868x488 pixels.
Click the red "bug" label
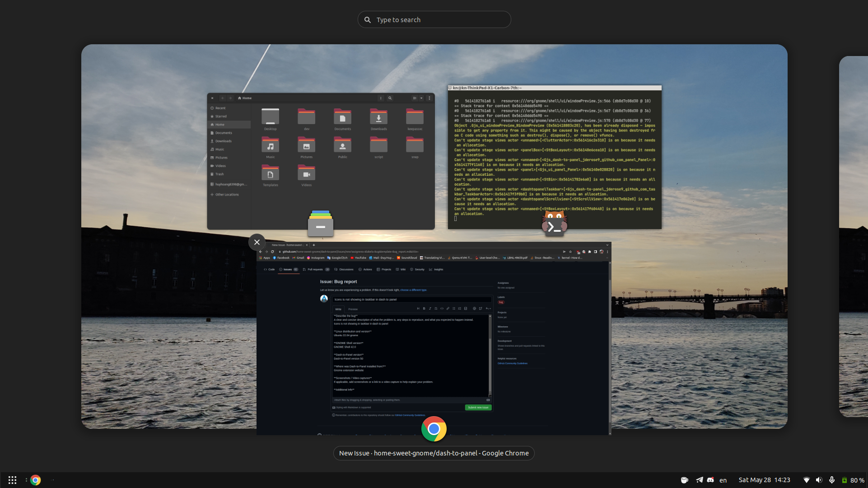(x=501, y=302)
